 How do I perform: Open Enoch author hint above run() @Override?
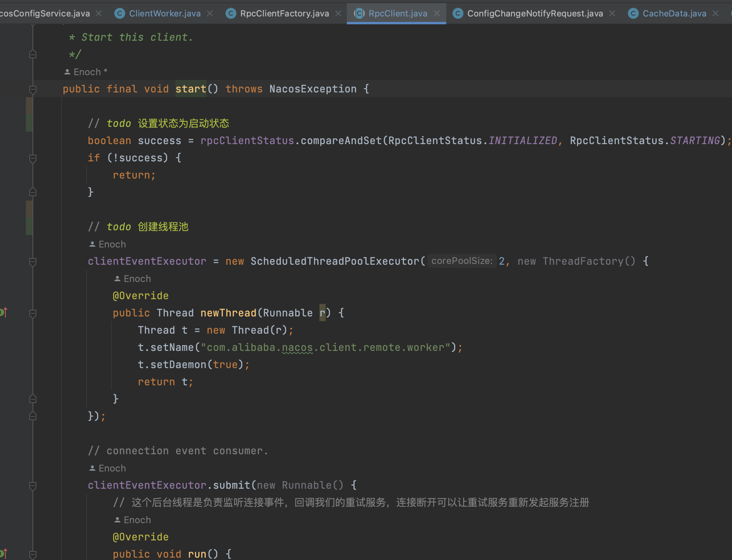point(132,520)
